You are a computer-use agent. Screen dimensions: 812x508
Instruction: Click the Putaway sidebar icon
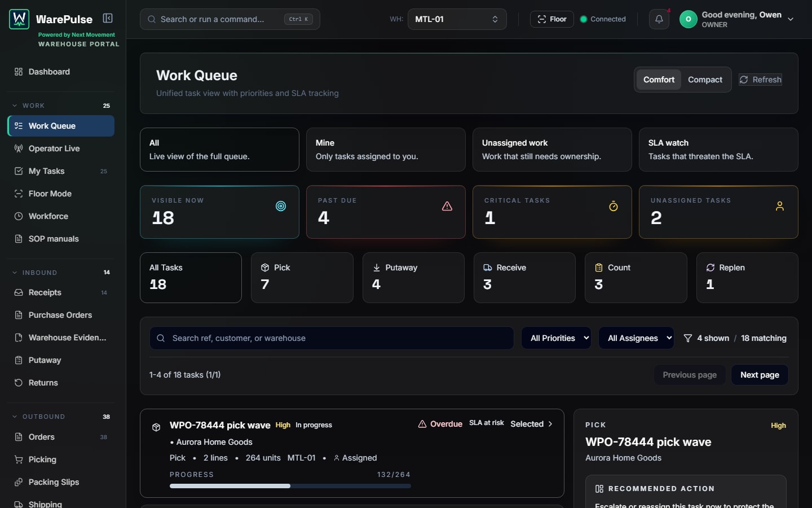tap(19, 360)
